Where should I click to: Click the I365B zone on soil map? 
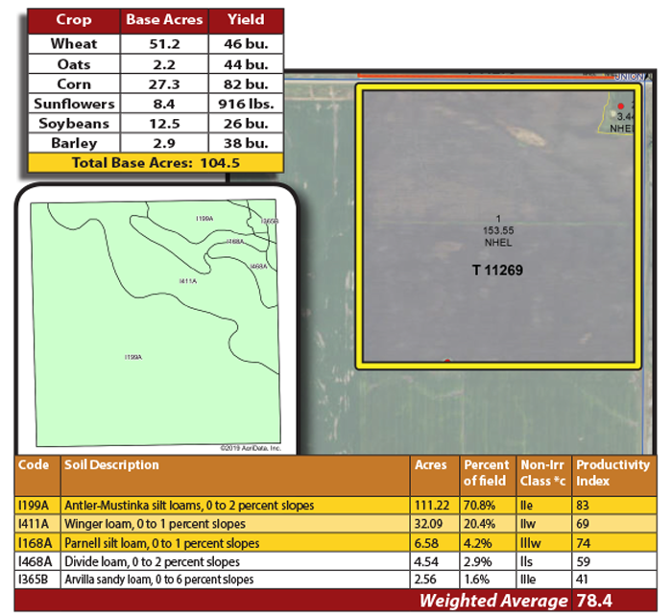tap(270, 222)
